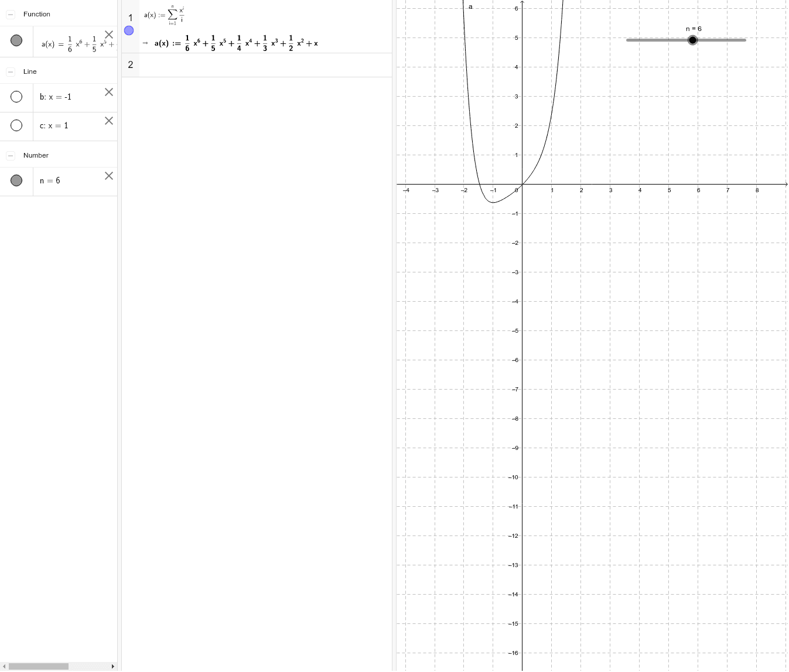Remove line c: x = 1 with its X icon

[109, 121]
